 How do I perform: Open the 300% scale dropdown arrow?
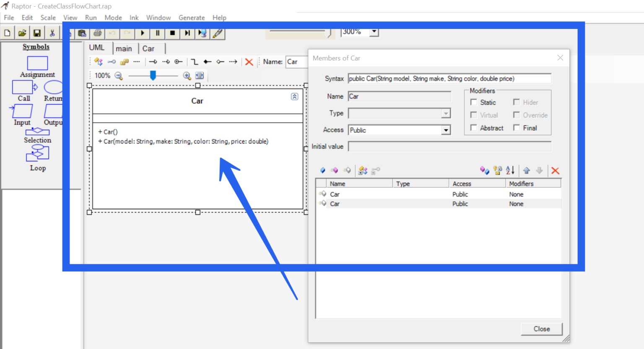tap(374, 32)
